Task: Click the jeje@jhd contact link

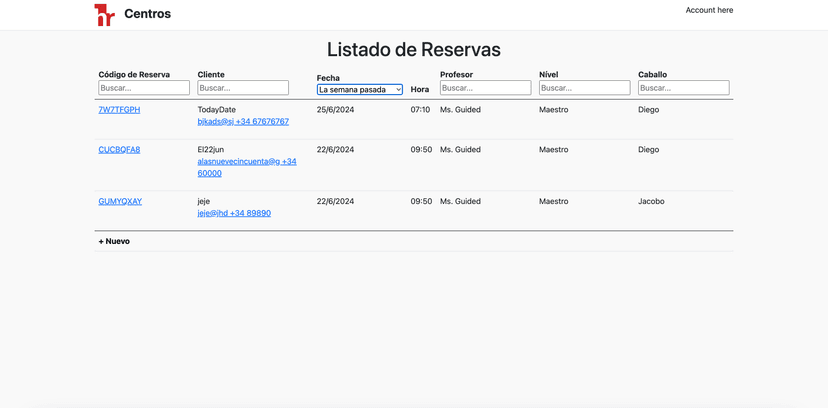Action: 234,214
